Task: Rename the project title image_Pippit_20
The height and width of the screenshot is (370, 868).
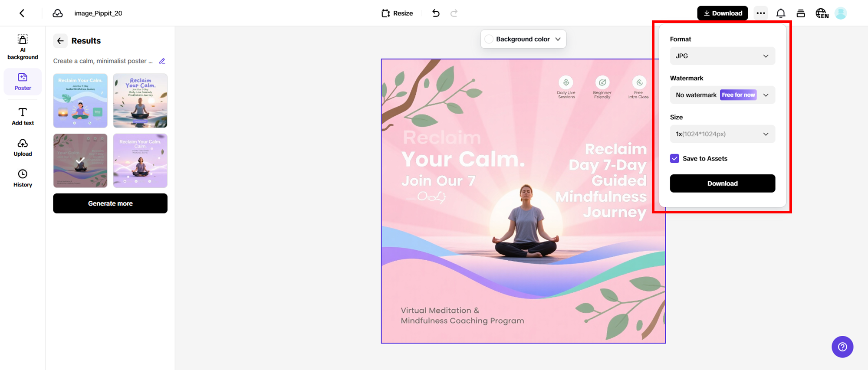Action: [98, 13]
